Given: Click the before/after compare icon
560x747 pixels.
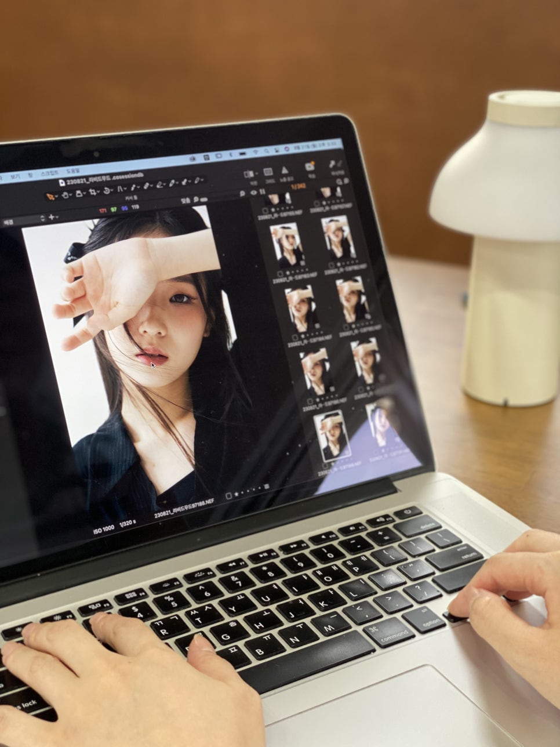Looking at the screenshot, I should (248, 173).
